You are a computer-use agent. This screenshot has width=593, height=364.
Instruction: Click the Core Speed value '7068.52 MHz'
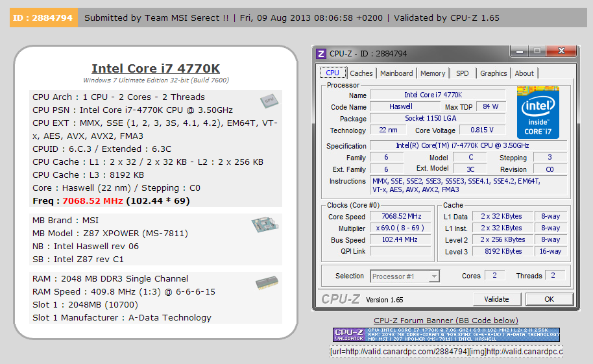tap(401, 217)
